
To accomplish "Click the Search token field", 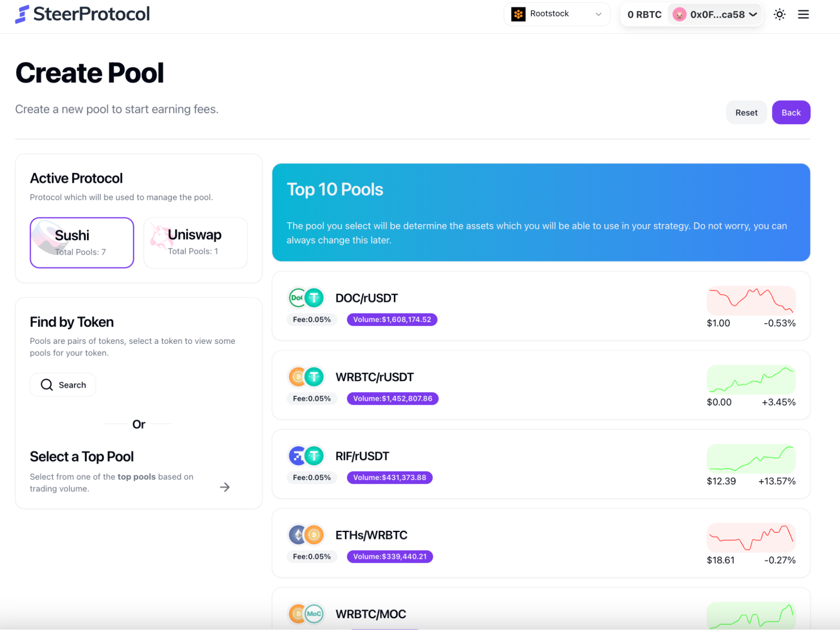I will 63,385.
